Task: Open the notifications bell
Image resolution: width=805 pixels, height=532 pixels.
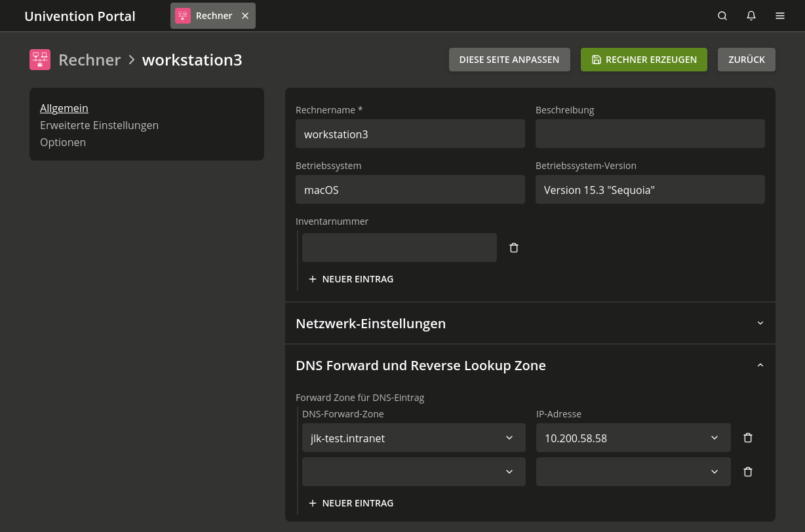Action: [x=751, y=16]
